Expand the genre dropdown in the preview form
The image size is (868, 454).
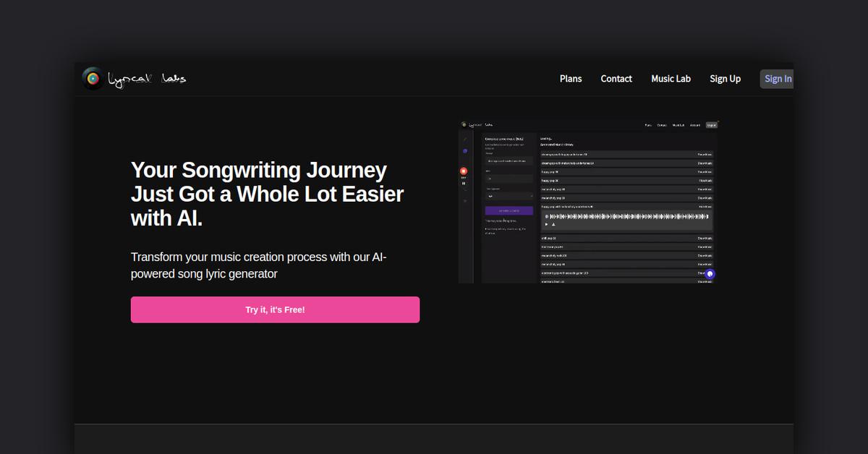(x=509, y=195)
